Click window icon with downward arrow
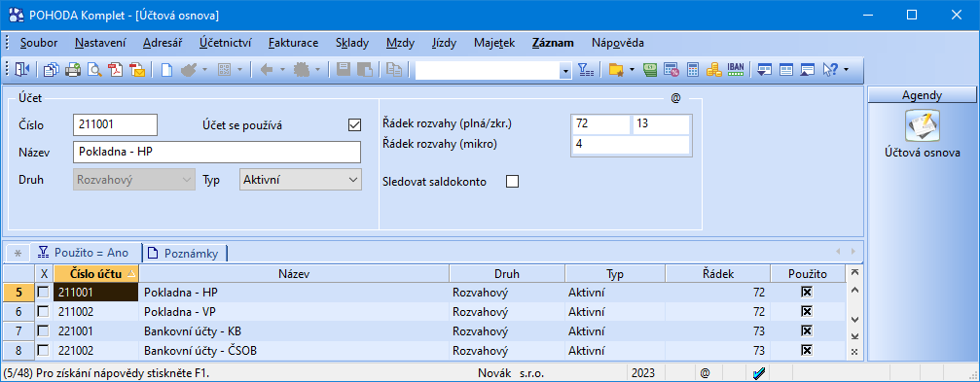 764,70
